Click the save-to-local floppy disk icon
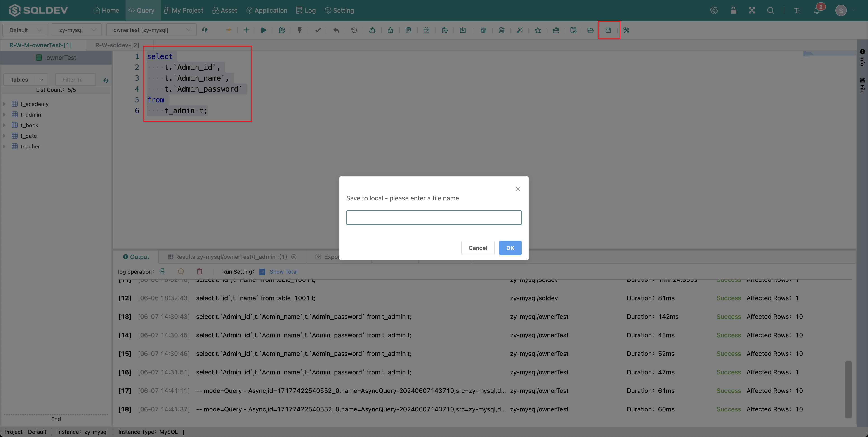868x437 pixels. click(x=608, y=30)
